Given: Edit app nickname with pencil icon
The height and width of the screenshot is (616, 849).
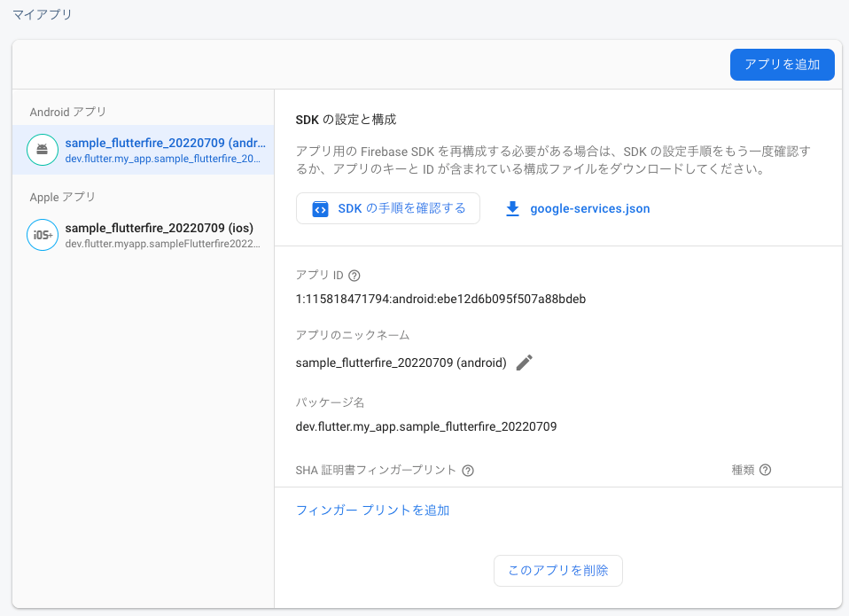Looking at the screenshot, I should tap(524, 363).
